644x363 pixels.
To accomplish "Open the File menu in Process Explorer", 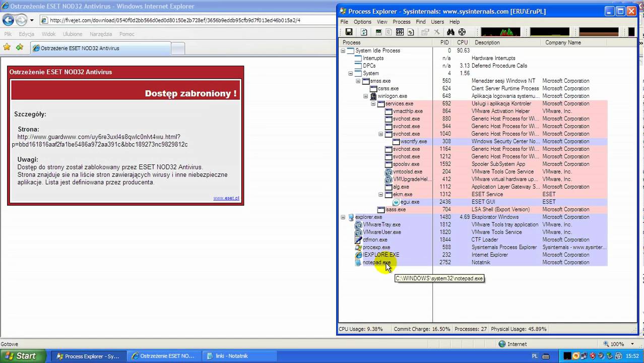I will click(x=344, y=22).
